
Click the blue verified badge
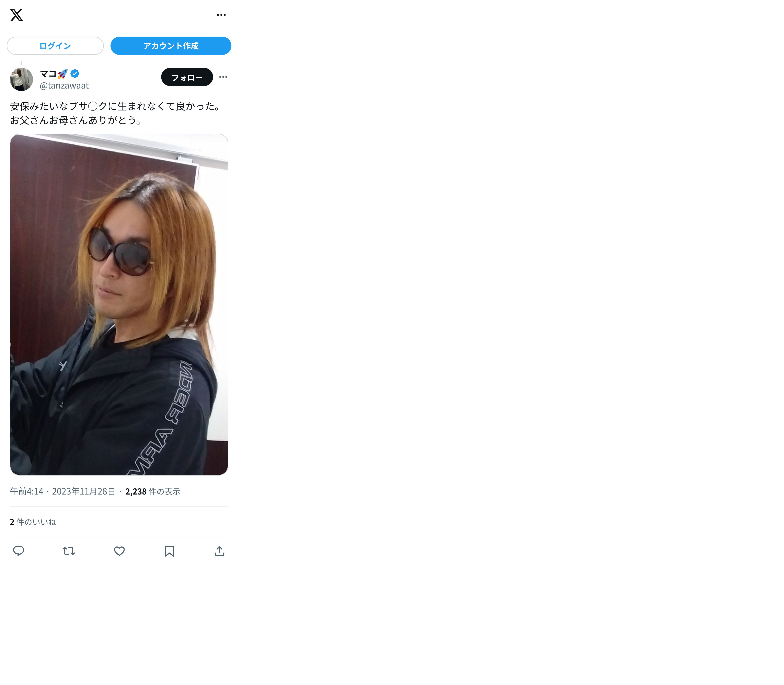tap(75, 73)
